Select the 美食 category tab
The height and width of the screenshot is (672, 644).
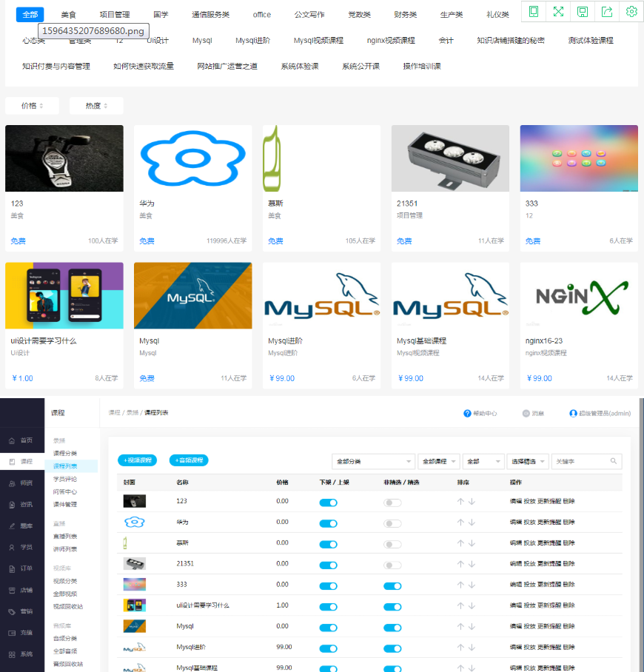68,15
